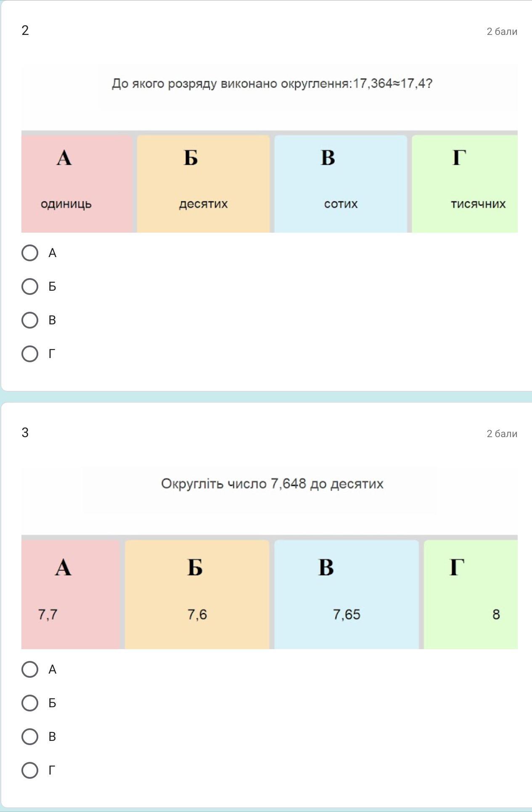Click the pink card showing 7,7
This screenshot has height=812, width=532.
[x=71, y=594]
